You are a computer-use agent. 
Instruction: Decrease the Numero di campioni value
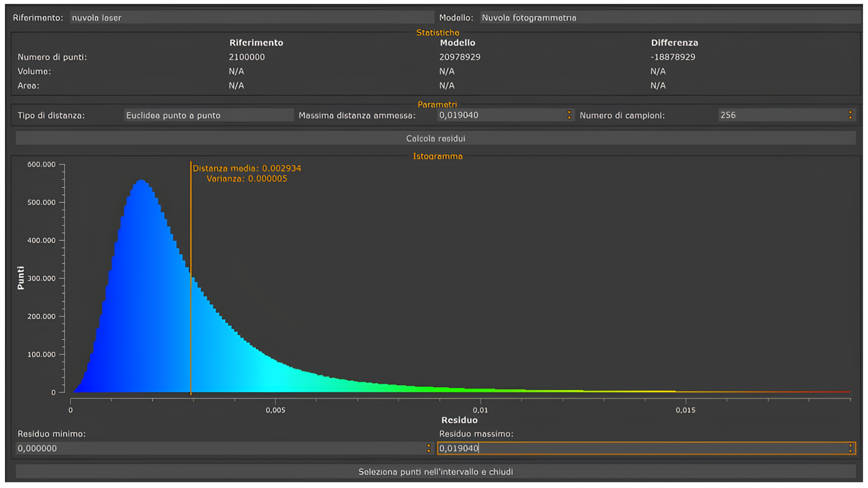click(850, 118)
